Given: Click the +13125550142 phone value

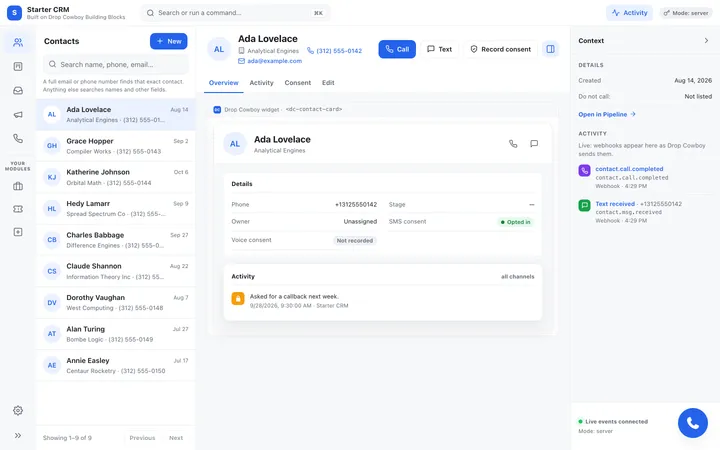Looking at the screenshot, I should click(356, 204).
